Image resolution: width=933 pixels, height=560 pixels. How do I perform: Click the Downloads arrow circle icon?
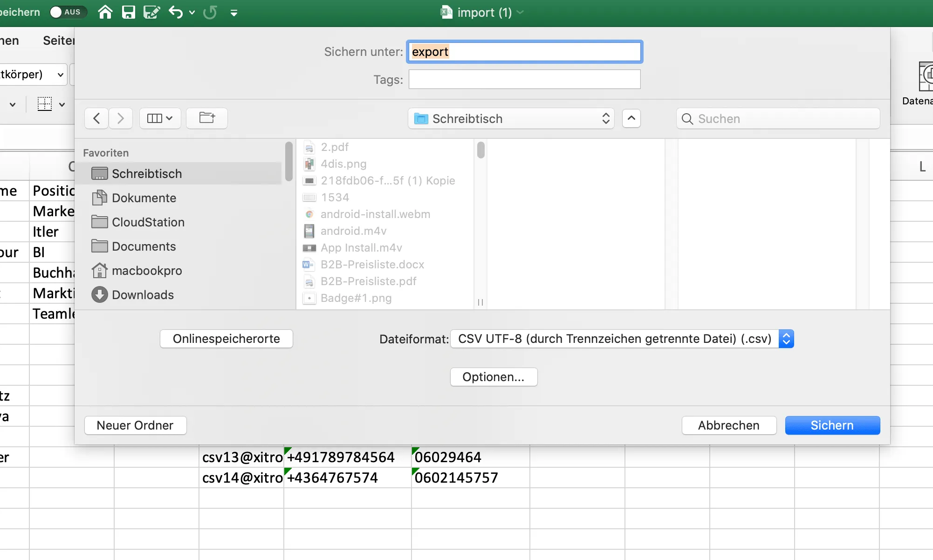tap(99, 294)
